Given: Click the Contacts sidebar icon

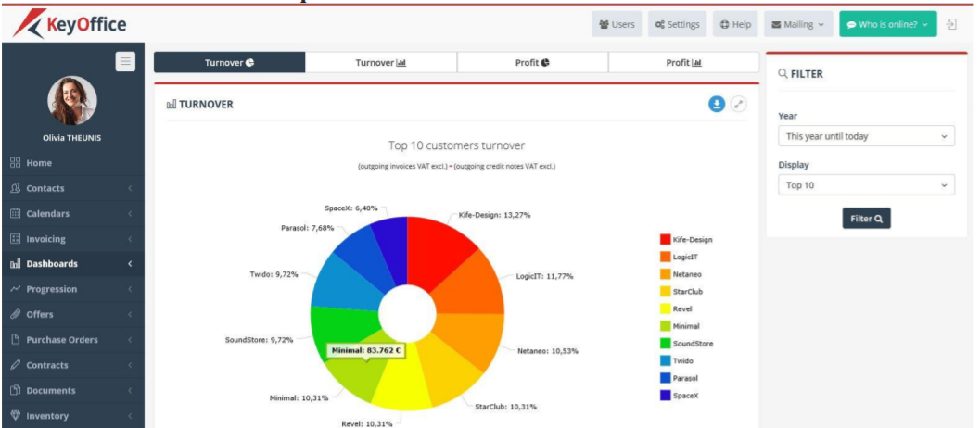Looking at the screenshot, I should coord(17,188).
